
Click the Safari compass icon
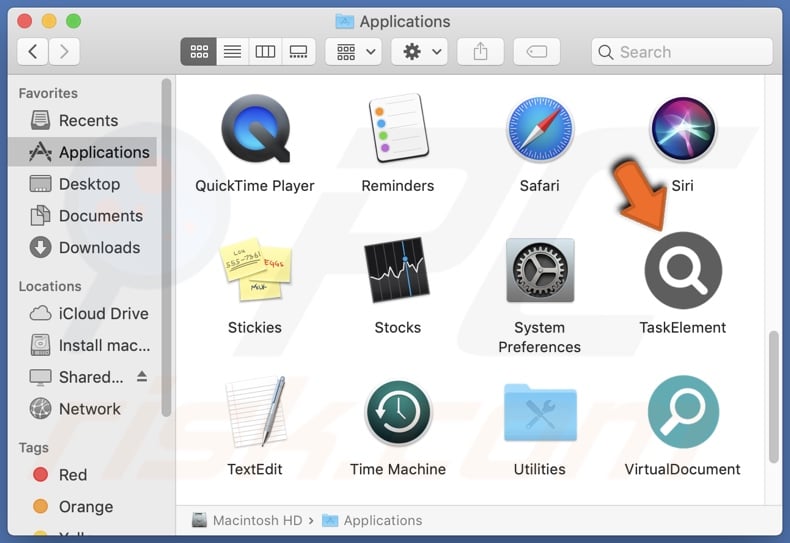[x=540, y=128]
